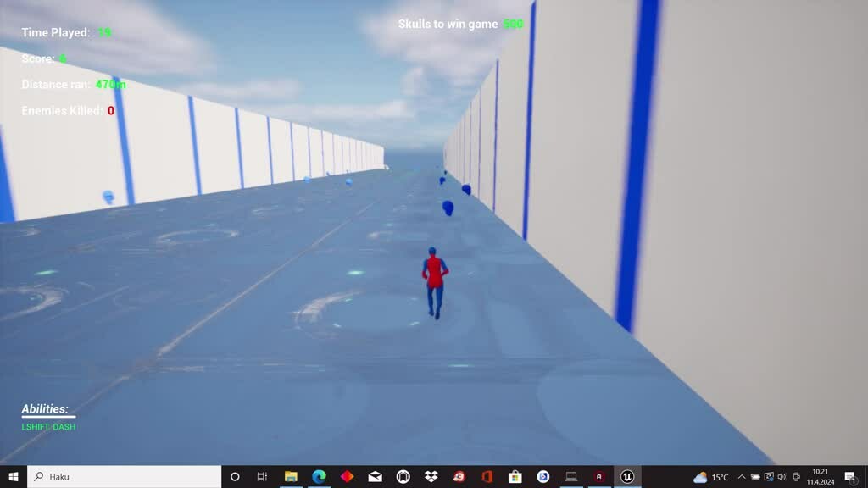
Task: Launch Microsoft Edge from taskbar
Action: [x=319, y=477]
